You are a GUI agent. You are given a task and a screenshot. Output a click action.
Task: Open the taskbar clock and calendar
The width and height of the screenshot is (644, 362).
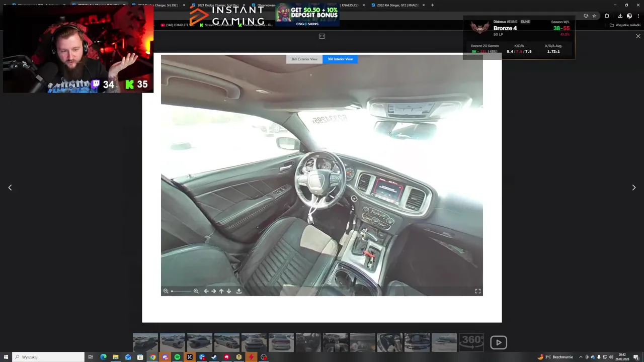[622, 357]
